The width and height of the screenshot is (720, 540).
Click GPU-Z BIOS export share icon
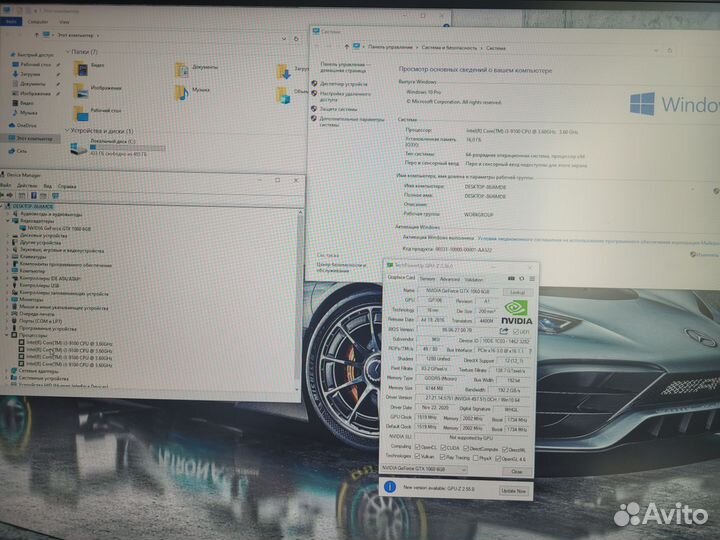point(504,331)
